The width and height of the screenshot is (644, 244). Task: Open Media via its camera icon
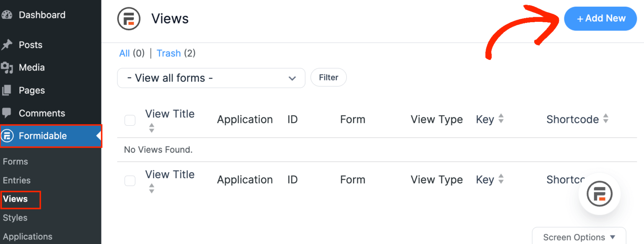coord(7,67)
